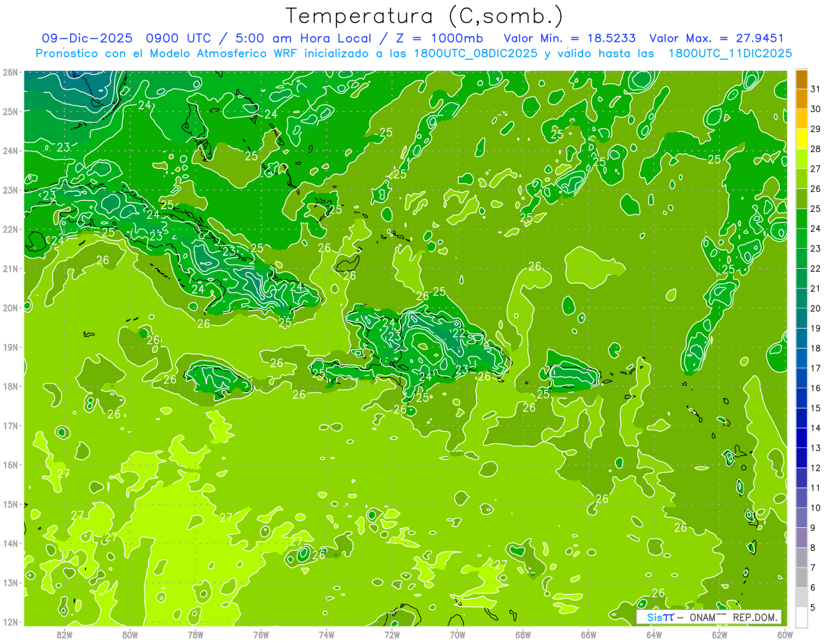Click the longitude axis label '66W'
This screenshot has width=834, height=644.
(x=588, y=634)
